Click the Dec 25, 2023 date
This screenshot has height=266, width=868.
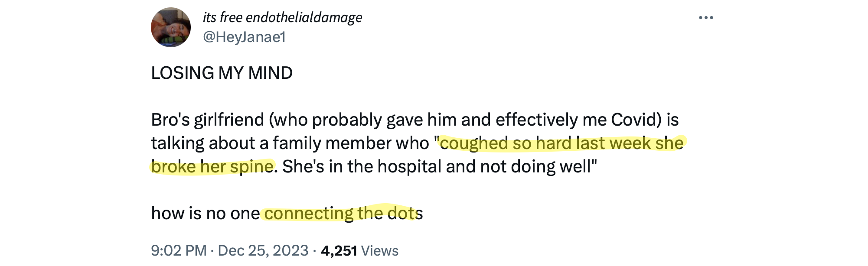[263, 250]
